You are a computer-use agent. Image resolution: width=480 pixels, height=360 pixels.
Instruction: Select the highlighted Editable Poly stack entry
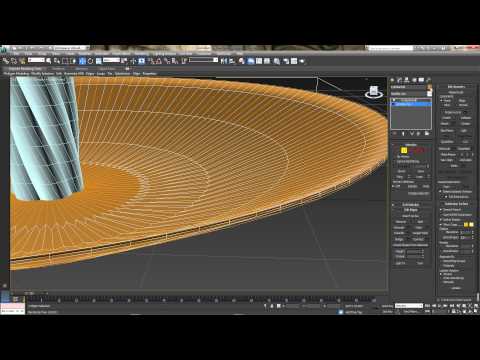coord(412,104)
